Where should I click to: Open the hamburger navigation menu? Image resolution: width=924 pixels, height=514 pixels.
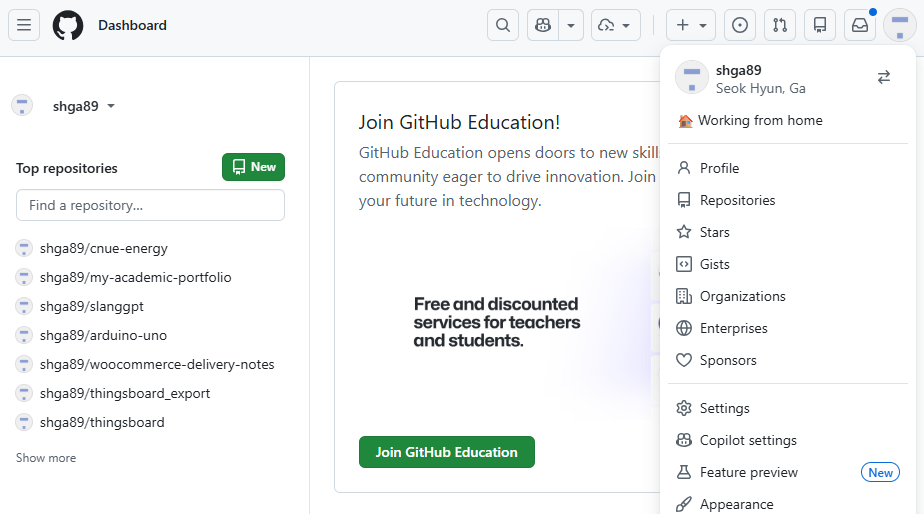pyautogui.click(x=24, y=25)
